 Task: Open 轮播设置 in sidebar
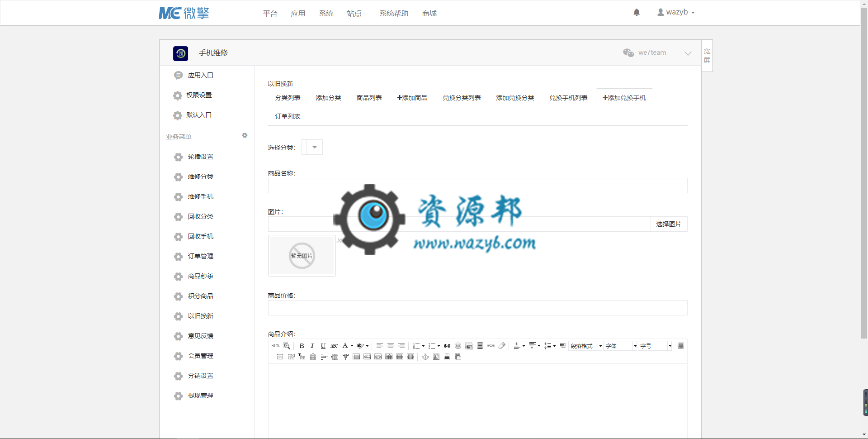pos(201,157)
